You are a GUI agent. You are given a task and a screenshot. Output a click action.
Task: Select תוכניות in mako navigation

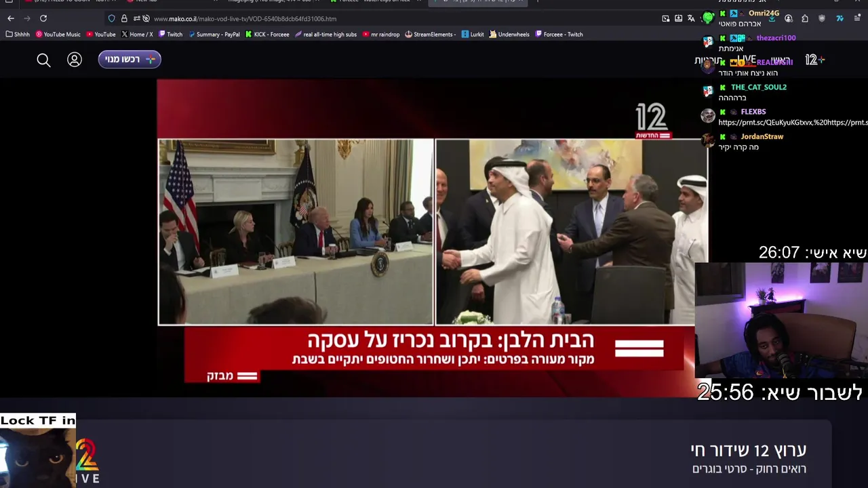coord(708,60)
